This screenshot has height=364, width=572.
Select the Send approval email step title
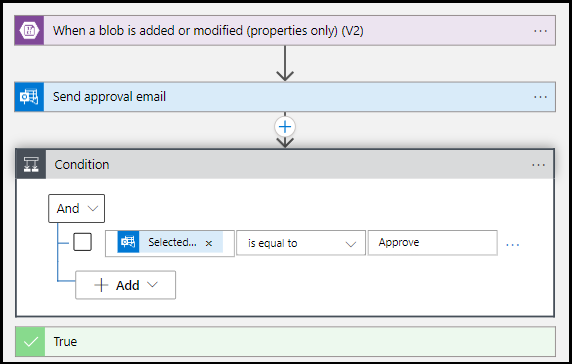pyautogui.click(x=109, y=97)
